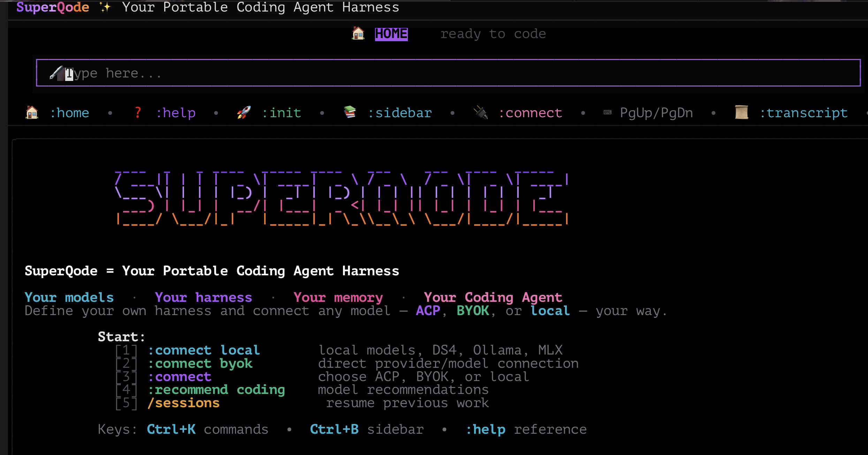Select the ':connect byok' start option
The image size is (868, 455).
[x=200, y=364]
